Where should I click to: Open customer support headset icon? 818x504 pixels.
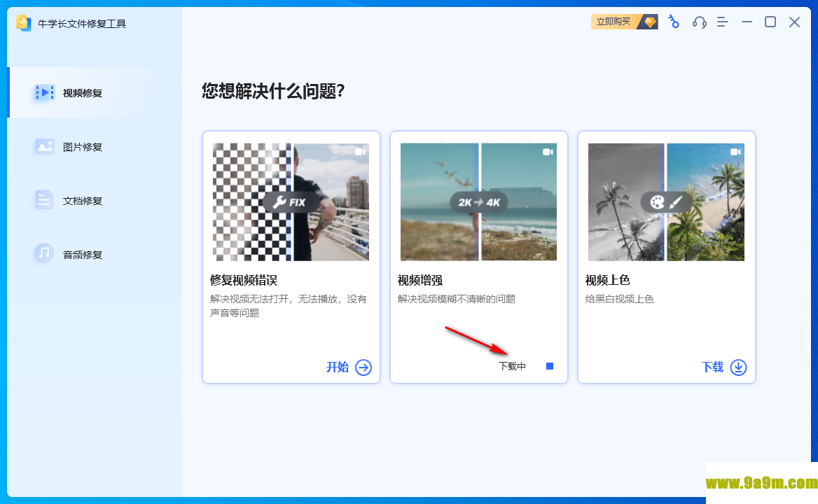[x=699, y=22]
